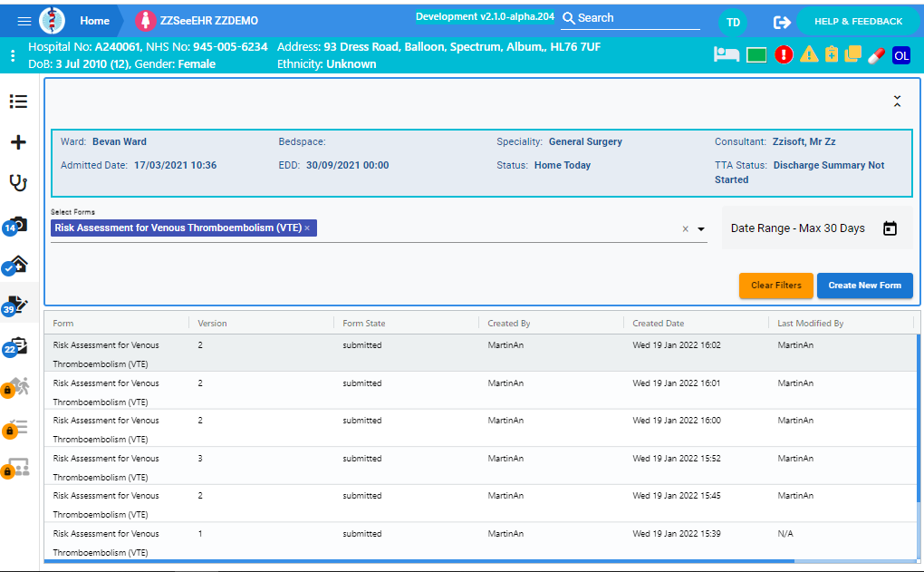Open the forms pencil icon with badge 39
924x572 pixels.
tap(16, 305)
